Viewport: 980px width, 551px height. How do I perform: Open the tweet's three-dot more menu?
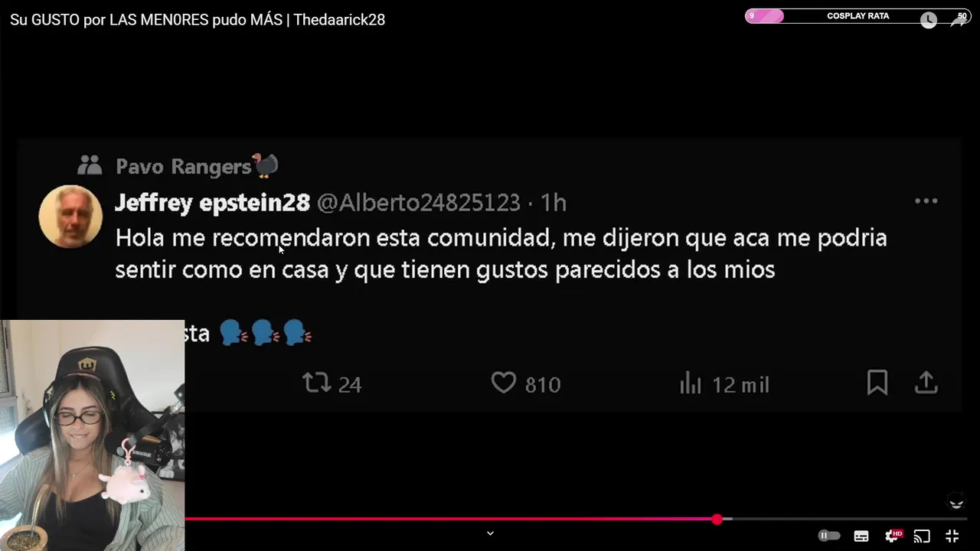tap(926, 201)
